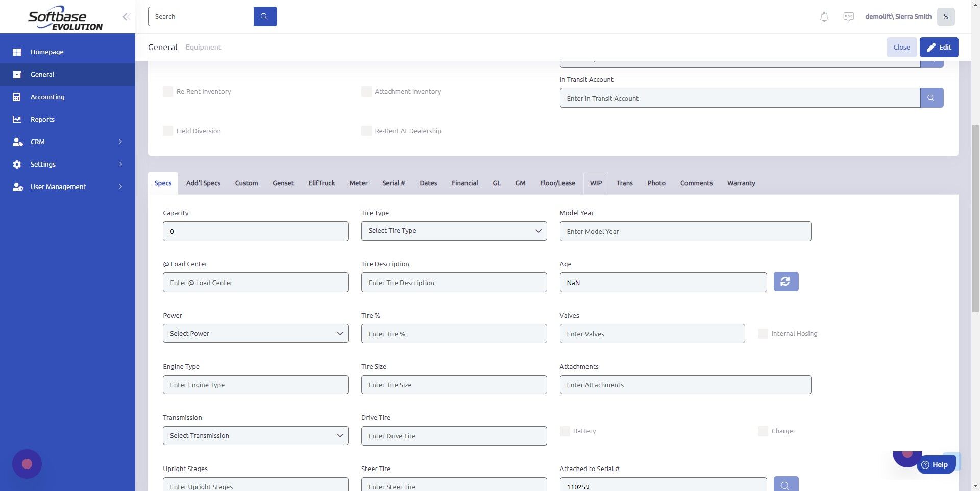The image size is (980, 491).
Task: Refresh the Age field value
Action: click(x=786, y=281)
